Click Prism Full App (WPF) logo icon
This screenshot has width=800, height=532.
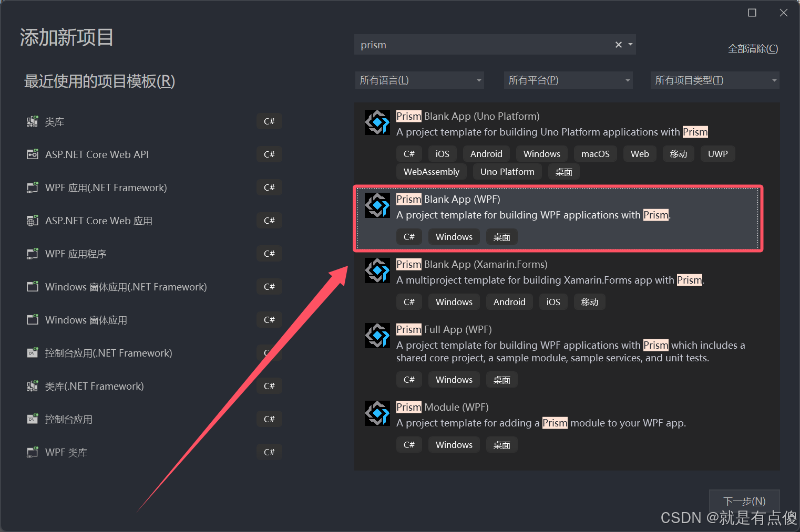point(377,336)
